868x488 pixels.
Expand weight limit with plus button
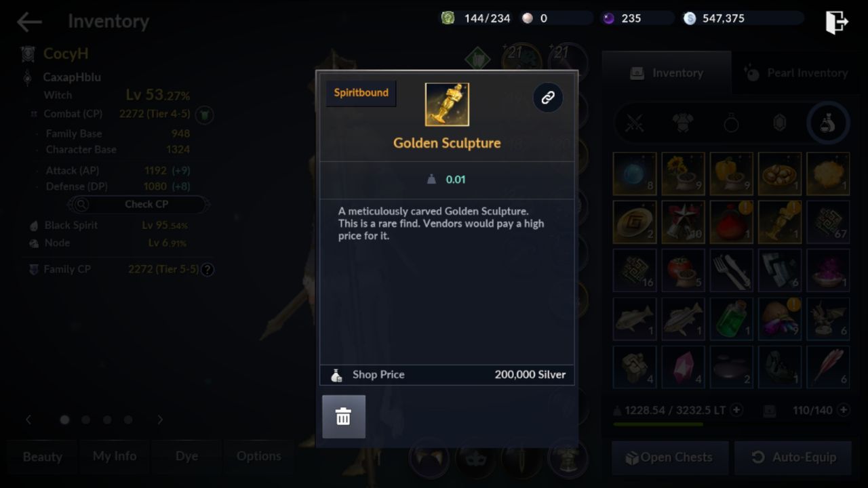[736, 410]
